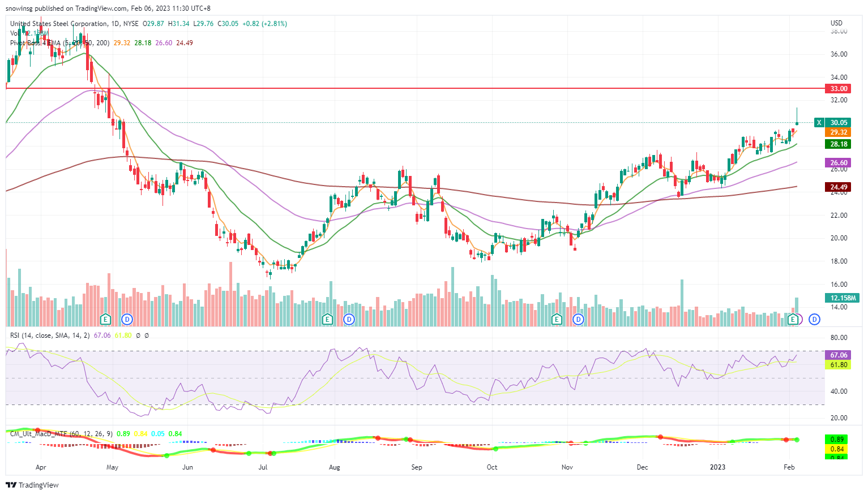
Task: Open the rightmost February dividend D marker
Action: tap(814, 320)
